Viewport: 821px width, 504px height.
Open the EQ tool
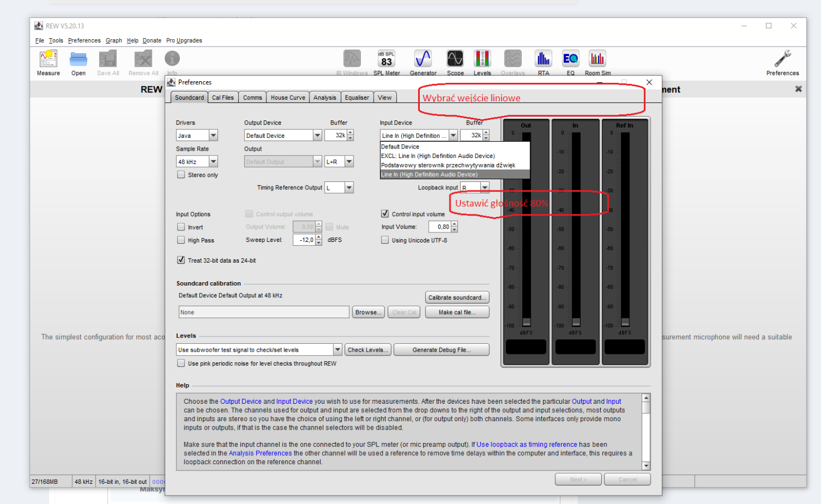coord(570,62)
